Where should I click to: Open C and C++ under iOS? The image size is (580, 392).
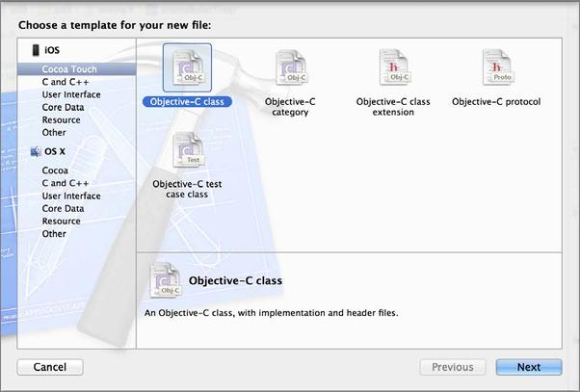[66, 82]
